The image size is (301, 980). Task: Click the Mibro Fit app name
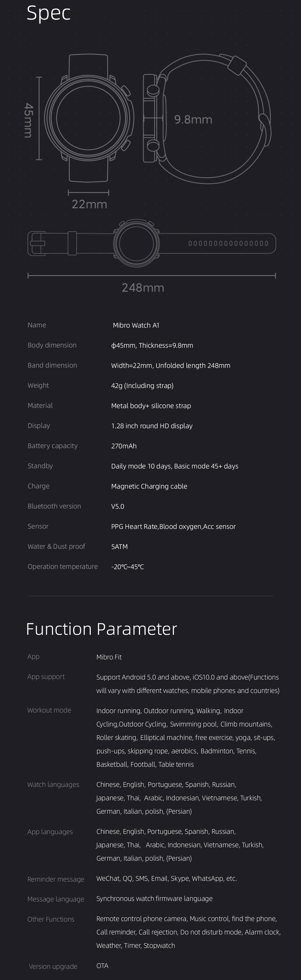click(109, 657)
